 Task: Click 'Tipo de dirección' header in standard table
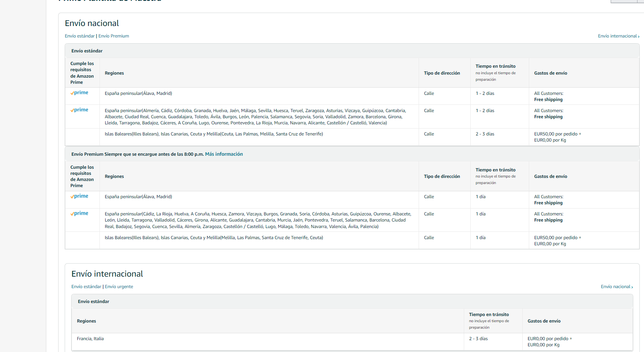tap(442, 73)
